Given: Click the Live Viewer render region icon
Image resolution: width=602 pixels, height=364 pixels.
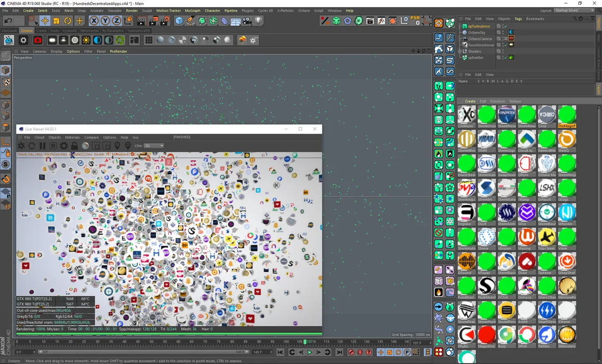Looking at the screenshot, I should tap(96, 146).
